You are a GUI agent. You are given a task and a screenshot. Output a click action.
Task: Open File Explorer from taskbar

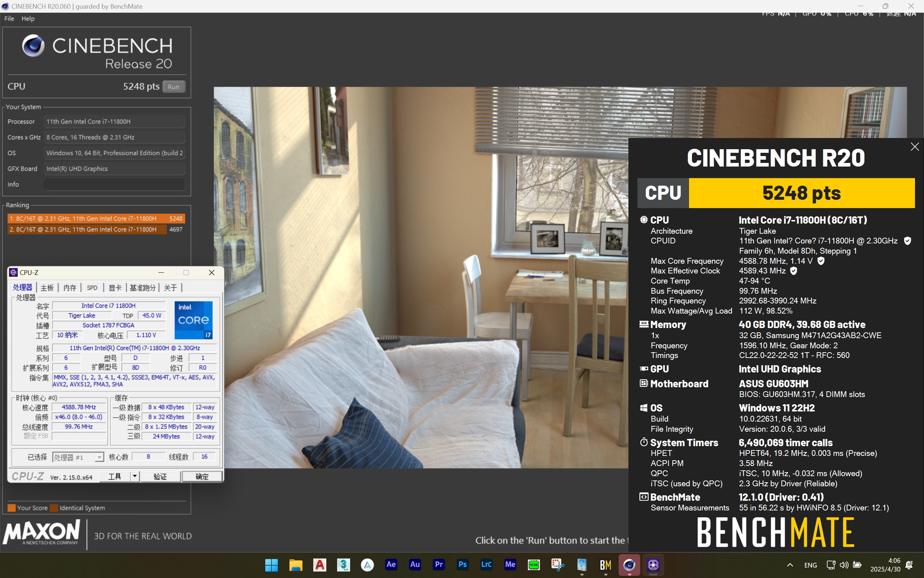click(x=296, y=565)
